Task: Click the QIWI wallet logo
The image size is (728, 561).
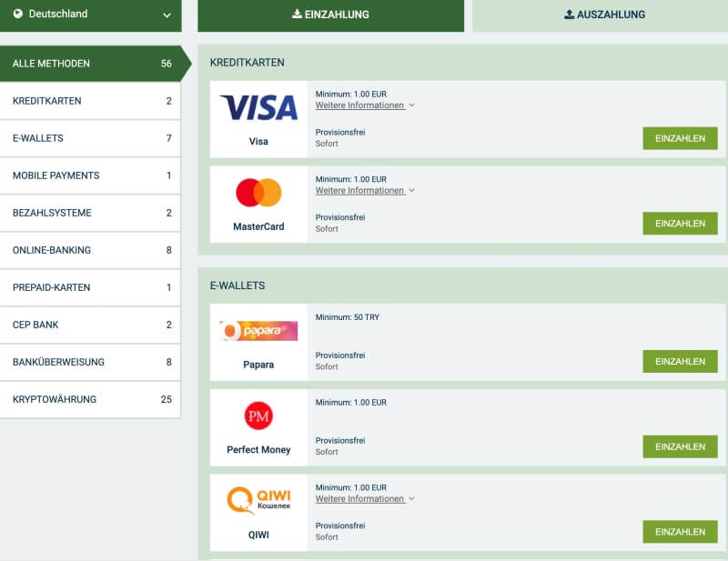Action: [x=258, y=501]
